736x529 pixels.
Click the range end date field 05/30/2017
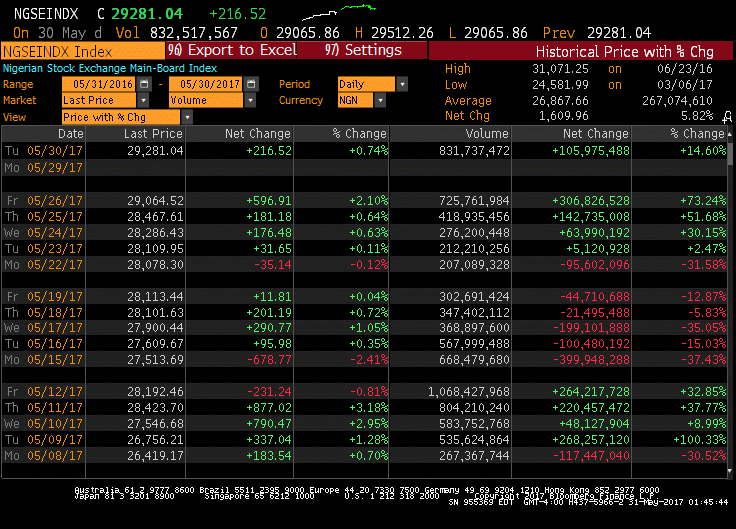point(206,84)
